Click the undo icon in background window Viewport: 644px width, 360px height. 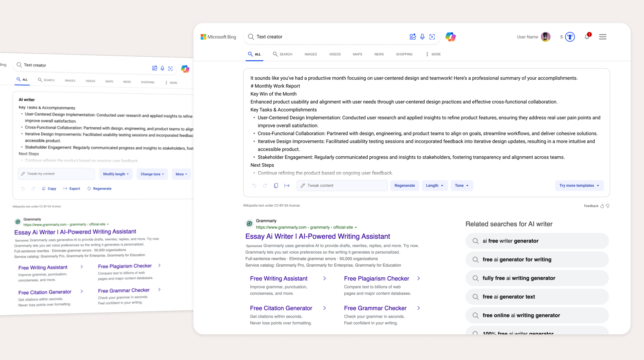point(23,189)
